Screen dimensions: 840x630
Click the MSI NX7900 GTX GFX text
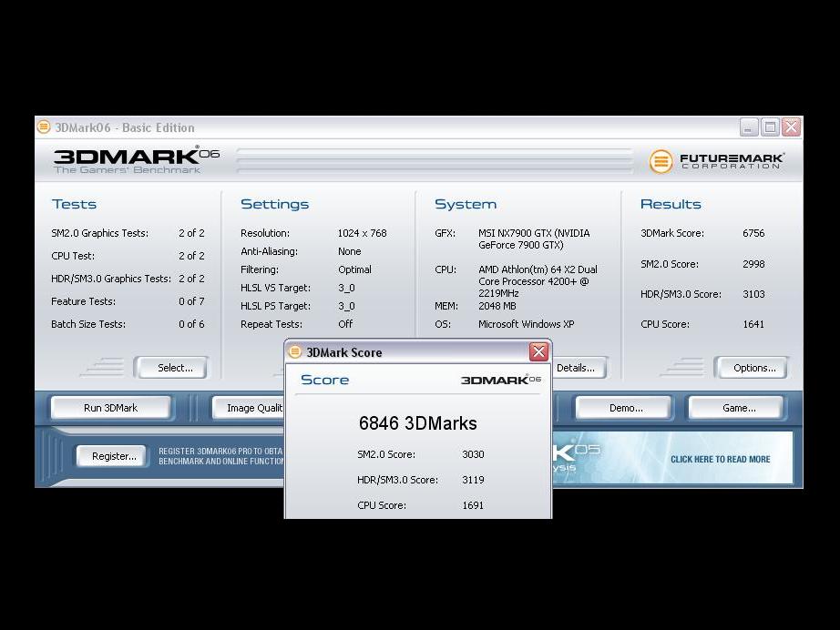point(534,239)
